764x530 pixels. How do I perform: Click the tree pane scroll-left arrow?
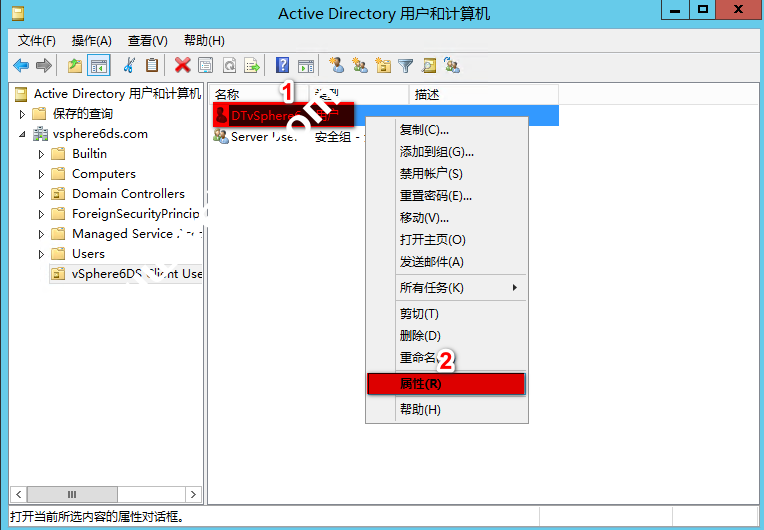[x=19, y=494]
